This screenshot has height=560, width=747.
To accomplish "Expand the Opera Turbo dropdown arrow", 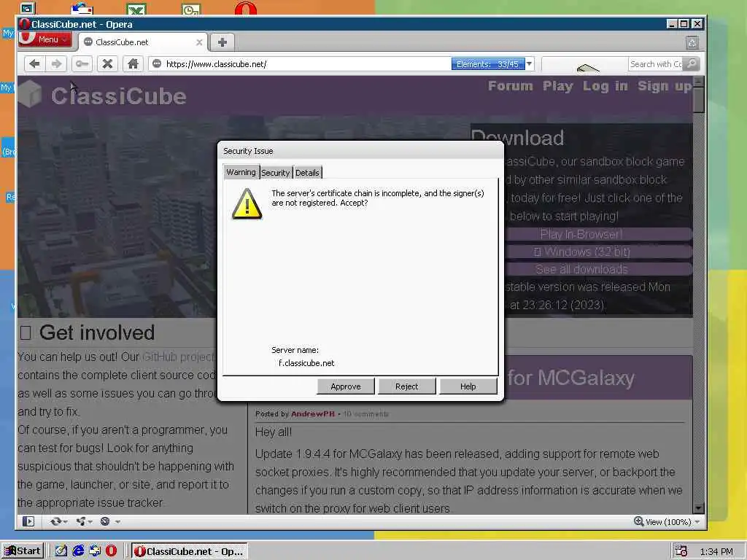I will [117, 522].
